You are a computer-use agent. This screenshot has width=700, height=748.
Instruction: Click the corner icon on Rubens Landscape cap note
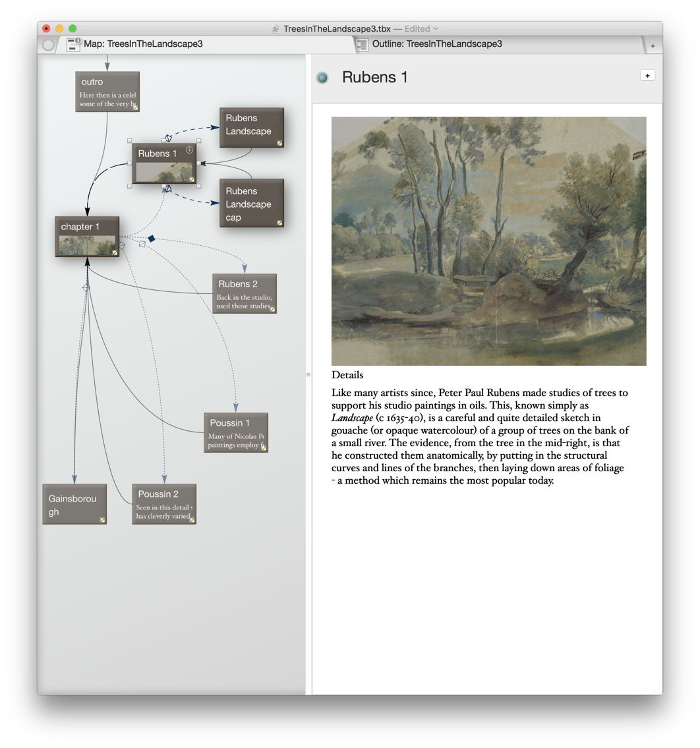coord(279,223)
